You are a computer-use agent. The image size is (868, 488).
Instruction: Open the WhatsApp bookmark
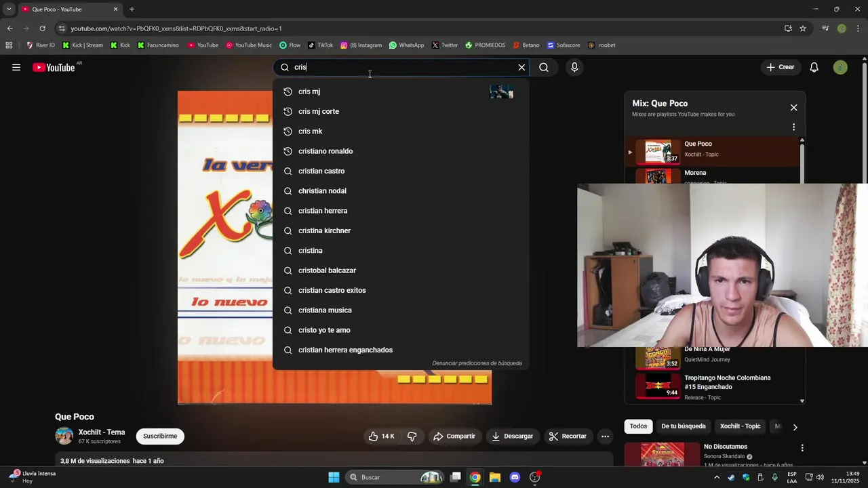coord(406,45)
